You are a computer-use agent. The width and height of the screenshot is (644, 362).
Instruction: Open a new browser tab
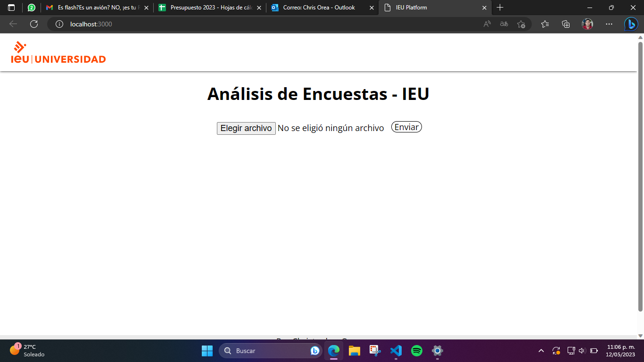tap(500, 8)
